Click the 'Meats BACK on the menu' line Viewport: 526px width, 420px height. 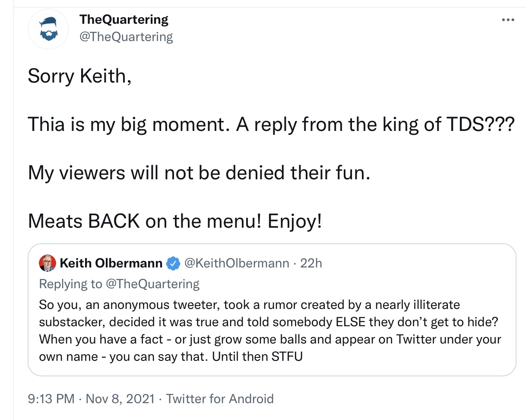(175, 222)
